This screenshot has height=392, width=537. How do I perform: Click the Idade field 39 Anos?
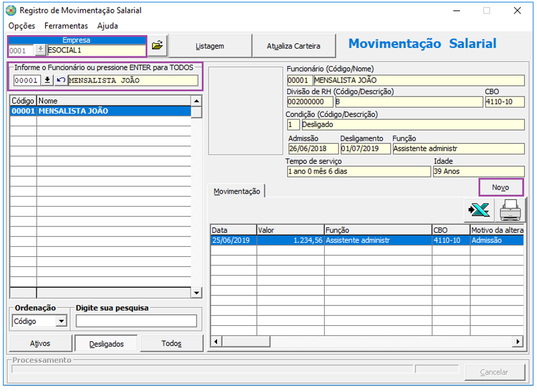pyautogui.click(x=479, y=171)
